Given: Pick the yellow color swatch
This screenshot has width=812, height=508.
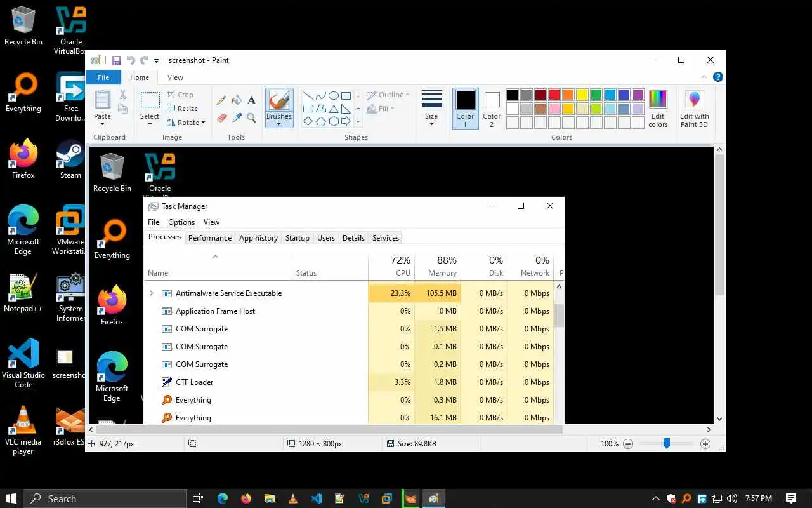Looking at the screenshot, I should [582, 95].
